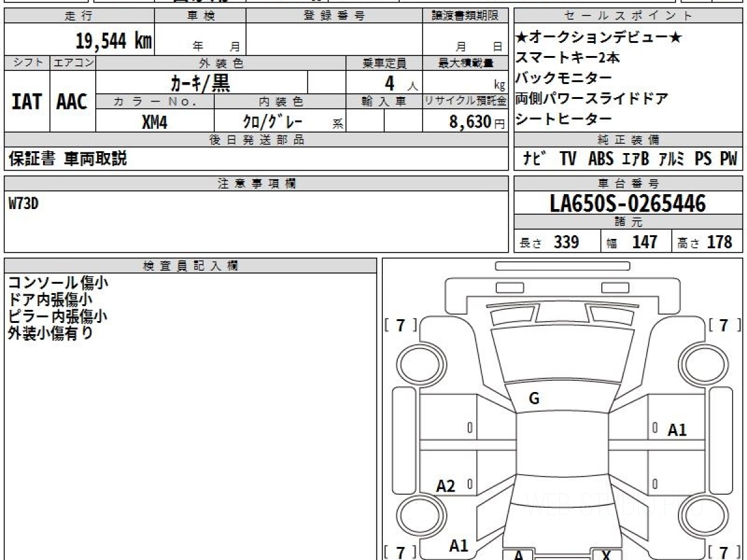Select PW in the equipment row
Screen dimensions: 747x560
728,159
